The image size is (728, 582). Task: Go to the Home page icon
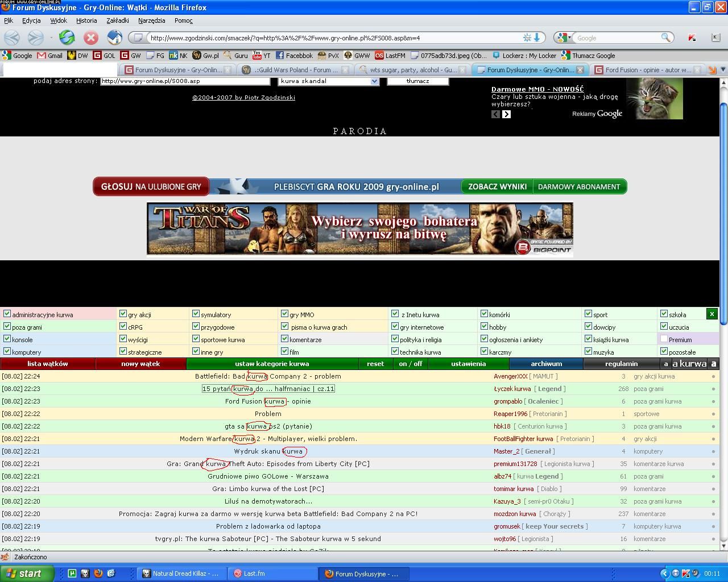(114, 38)
